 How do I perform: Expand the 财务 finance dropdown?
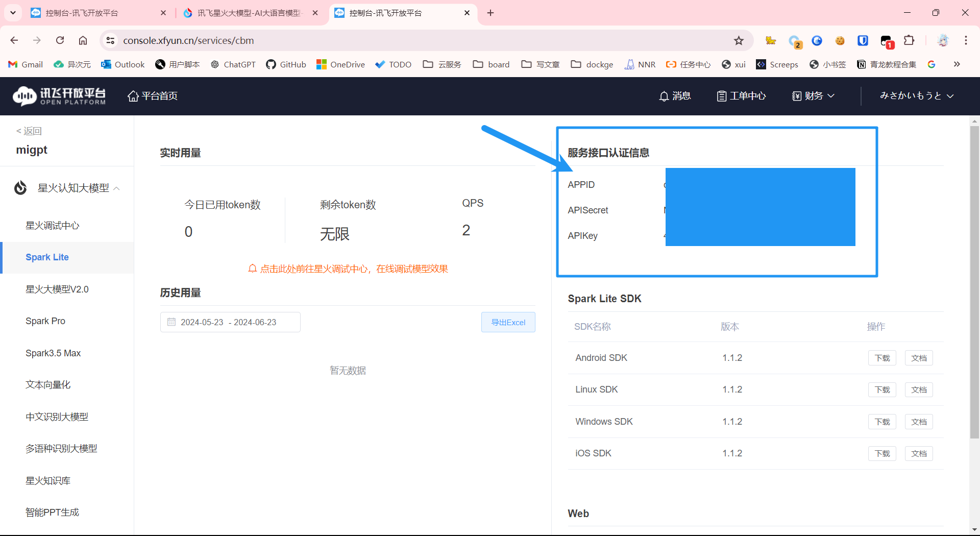tap(813, 96)
